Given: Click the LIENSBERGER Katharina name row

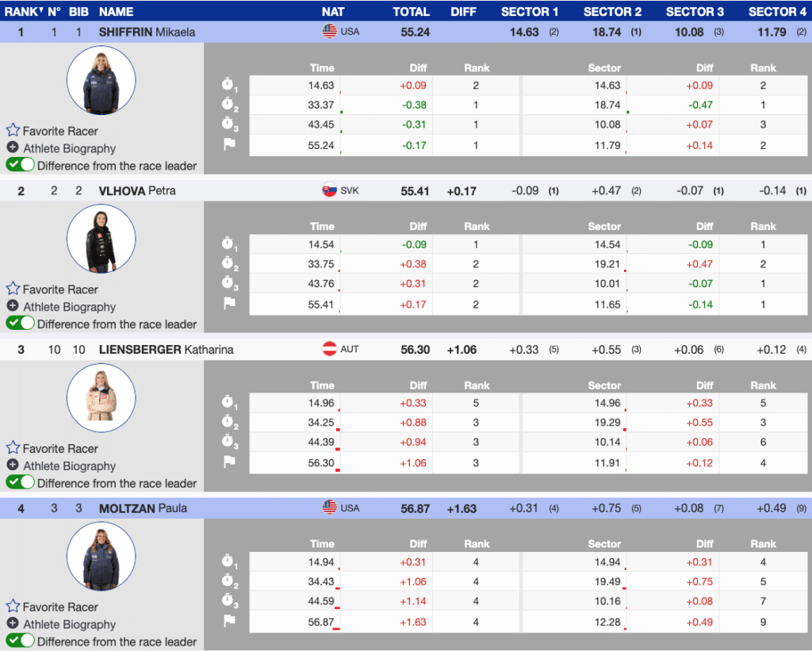Looking at the screenshot, I should pyautogui.click(x=166, y=350).
